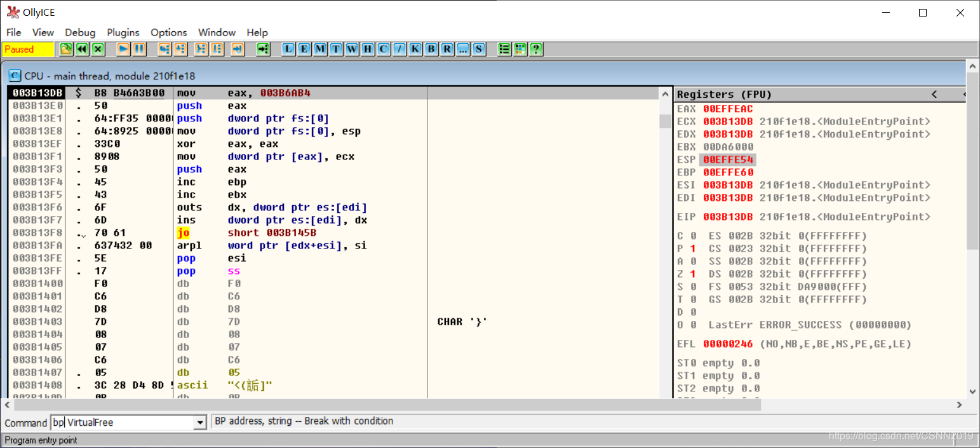This screenshot has height=448, width=980.
Task: Expand the Command history dropdown arrow
Action: [201, 423]
